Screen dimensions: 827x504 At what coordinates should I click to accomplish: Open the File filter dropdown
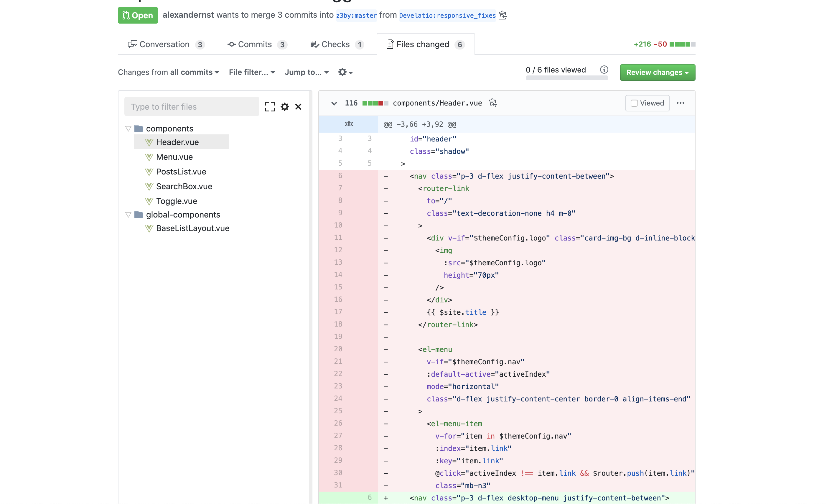click(252, 72)
